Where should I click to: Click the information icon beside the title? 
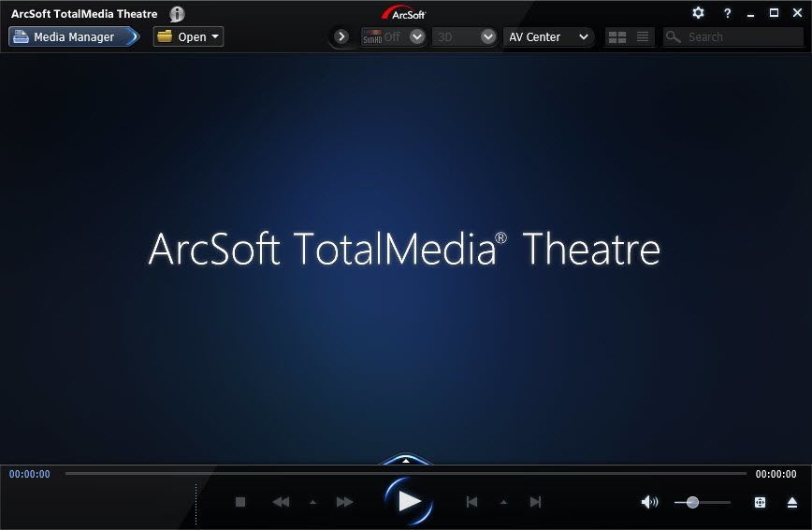point(177,14)
